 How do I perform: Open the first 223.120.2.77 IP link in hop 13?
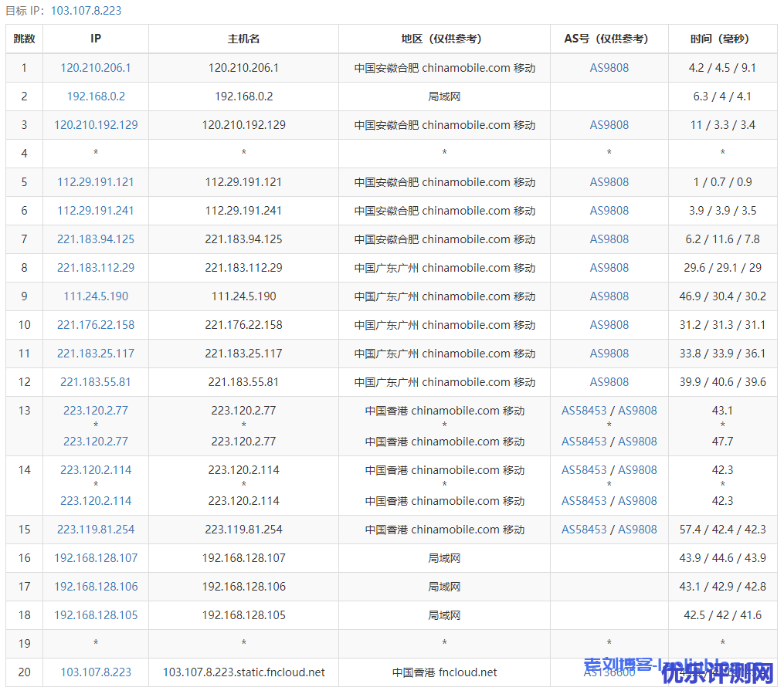coord(96,411)
